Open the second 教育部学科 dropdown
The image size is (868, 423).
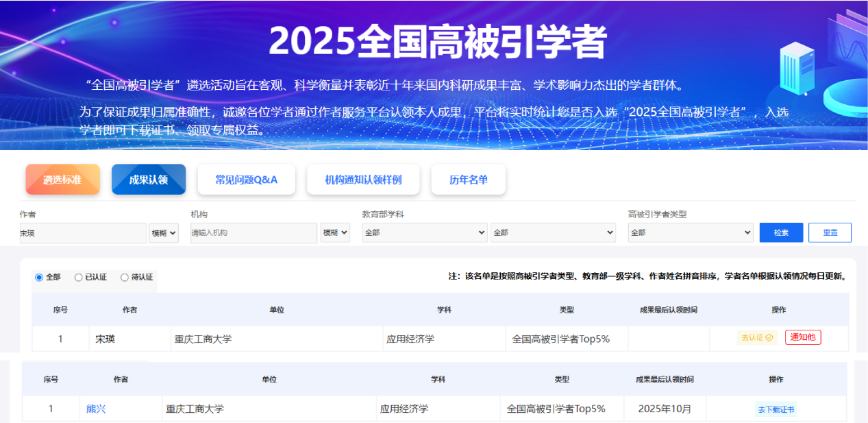[x=553, y=233]
